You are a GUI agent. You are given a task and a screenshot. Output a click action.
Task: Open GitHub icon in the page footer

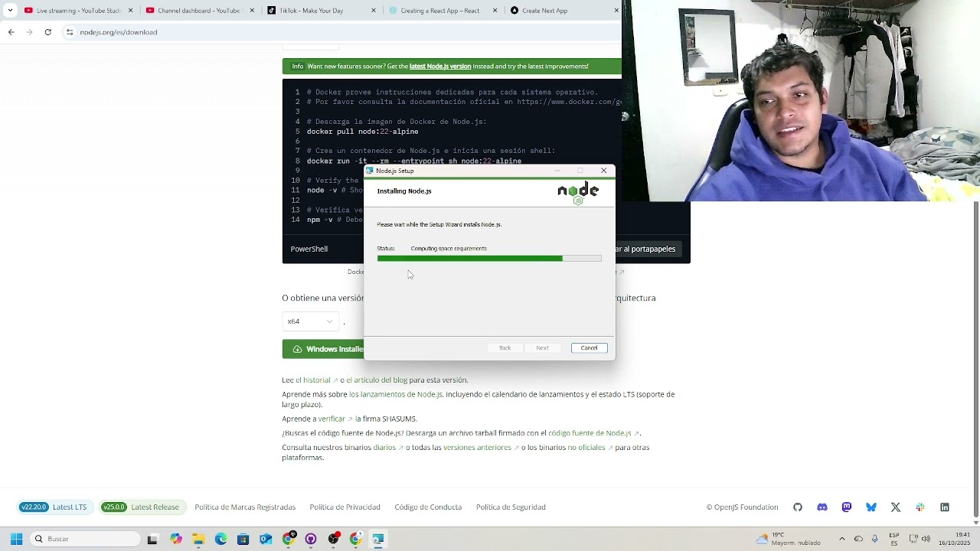(x=798, y=507)
